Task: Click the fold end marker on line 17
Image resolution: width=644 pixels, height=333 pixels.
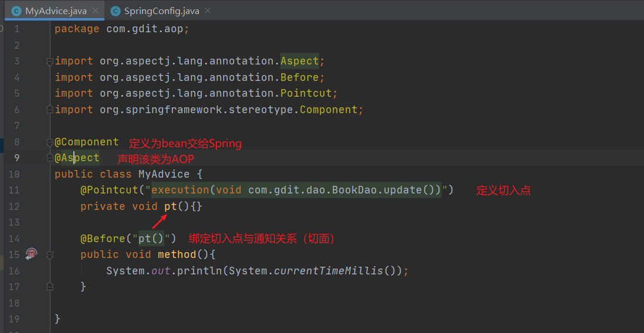Action: tap(50, 286)
